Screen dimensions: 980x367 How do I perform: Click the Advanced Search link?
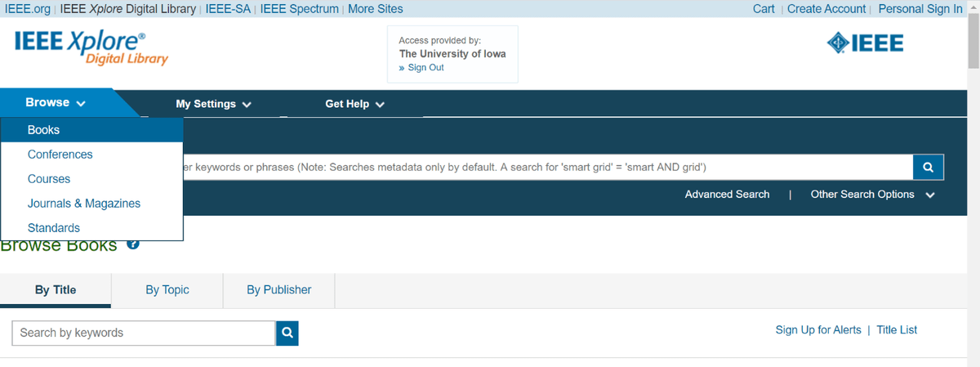(x=727, y=195)
